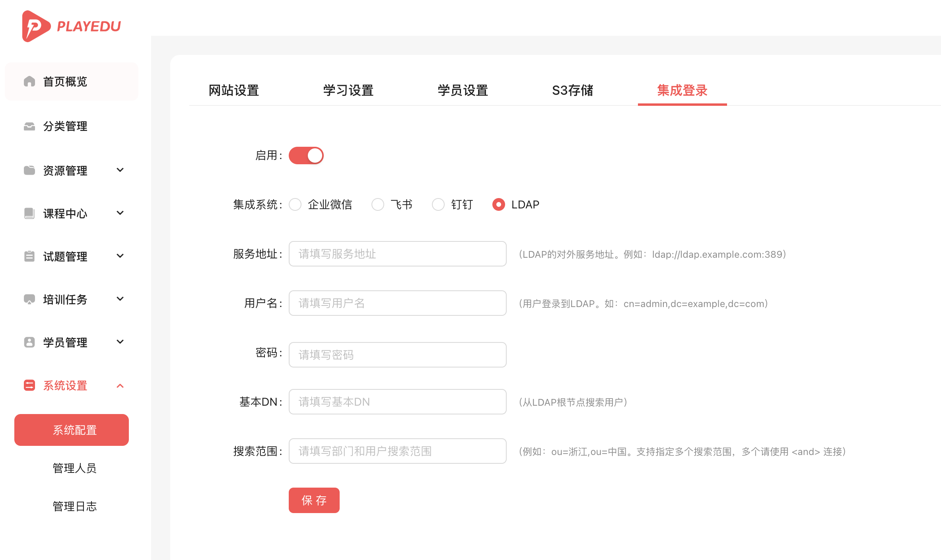Screen dimensions: 941x560
Task: Open the S3存储 tab
Action: click(572, 91)
